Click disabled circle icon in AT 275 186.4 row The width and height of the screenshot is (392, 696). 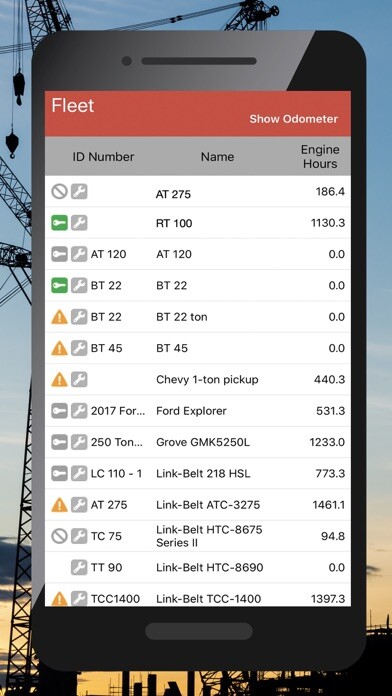(59, 191)
